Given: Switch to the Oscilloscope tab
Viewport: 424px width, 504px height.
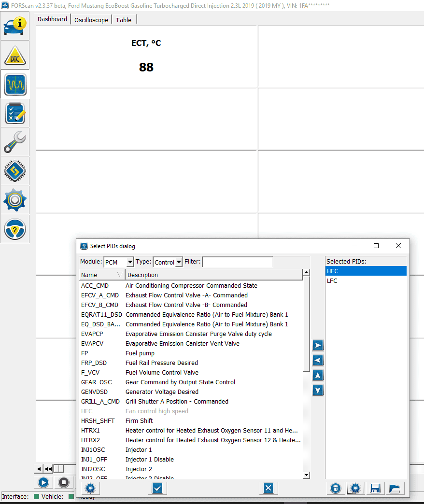Looking at the screenshot, I should click(91, 20).
